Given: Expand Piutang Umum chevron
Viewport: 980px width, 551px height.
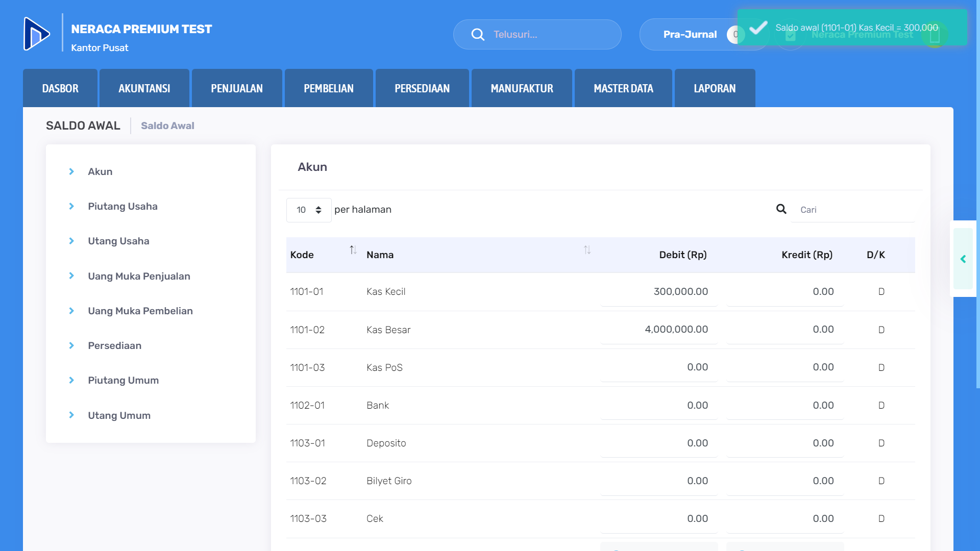Looking at the screenshot, I should tap(71, 380).
